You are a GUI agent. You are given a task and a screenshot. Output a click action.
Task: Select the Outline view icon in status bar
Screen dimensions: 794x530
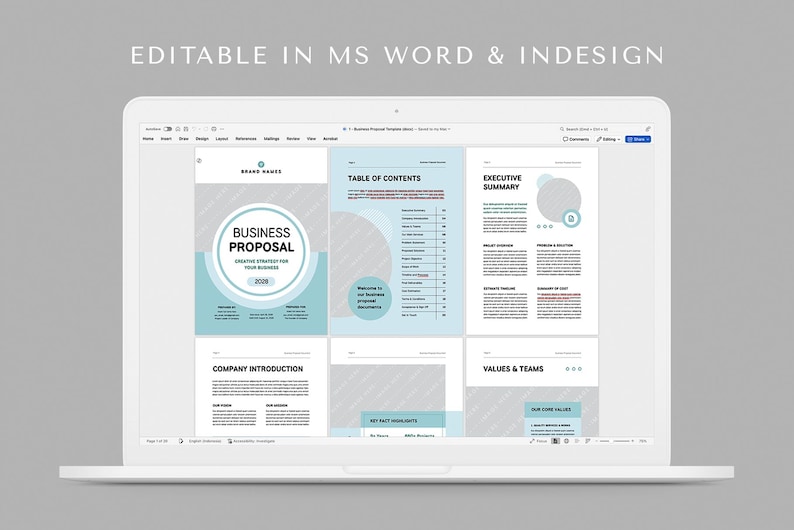[577, 441]
